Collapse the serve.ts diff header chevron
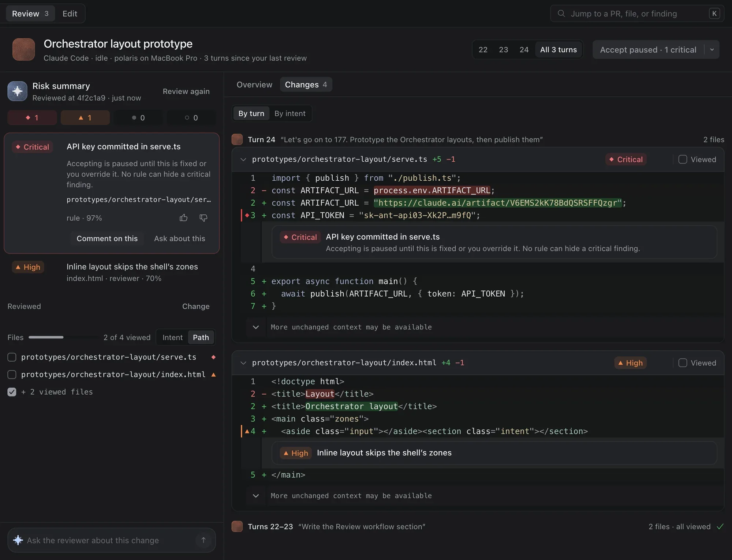 [x=243, y=159]
